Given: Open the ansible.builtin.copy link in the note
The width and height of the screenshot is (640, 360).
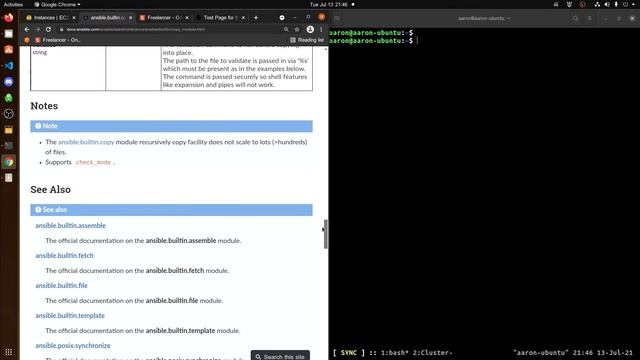Looking at the screenshot, I should (x=86, y=142).
